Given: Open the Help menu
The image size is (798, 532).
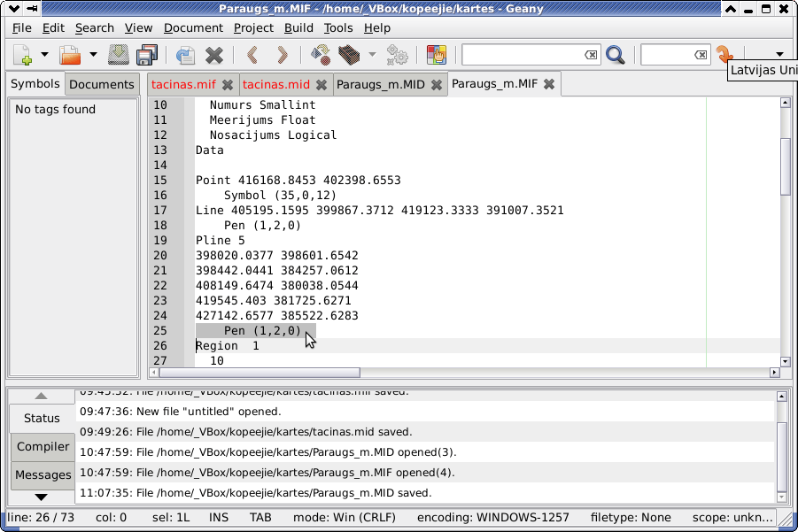Looking at the screenshot, I should pos(377,28).
